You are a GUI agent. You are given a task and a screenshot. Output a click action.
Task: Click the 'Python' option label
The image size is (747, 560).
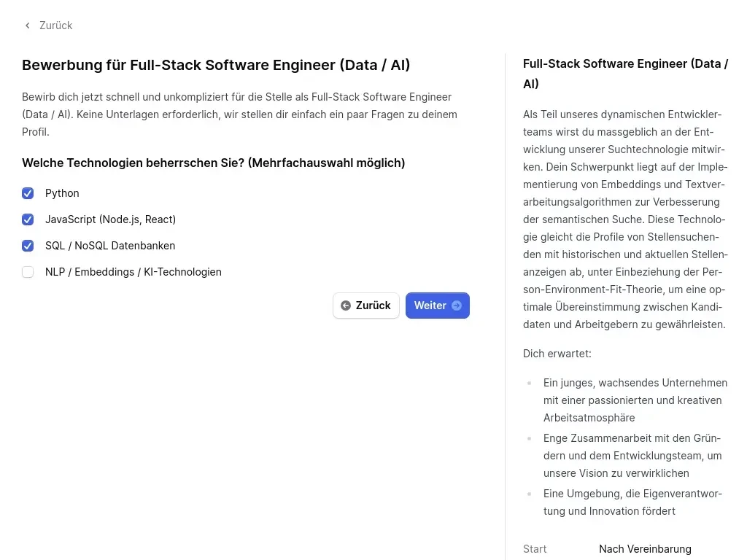click(x=62, y=193)
